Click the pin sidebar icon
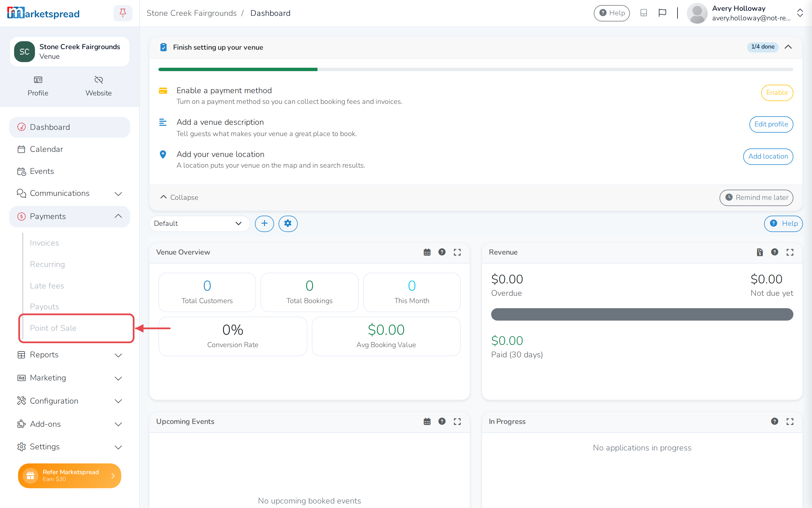Screen dimensions: 812x508 tap(123, 13)
